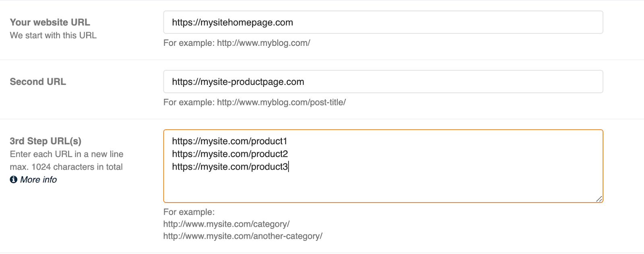Click into the Second URL input field

[x=382, y=82]
